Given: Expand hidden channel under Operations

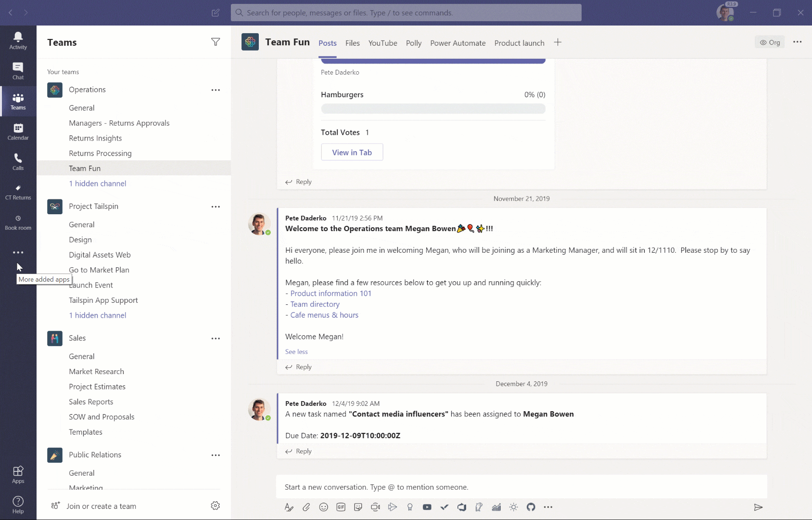Looking at the screenshot, I should 98,183.
